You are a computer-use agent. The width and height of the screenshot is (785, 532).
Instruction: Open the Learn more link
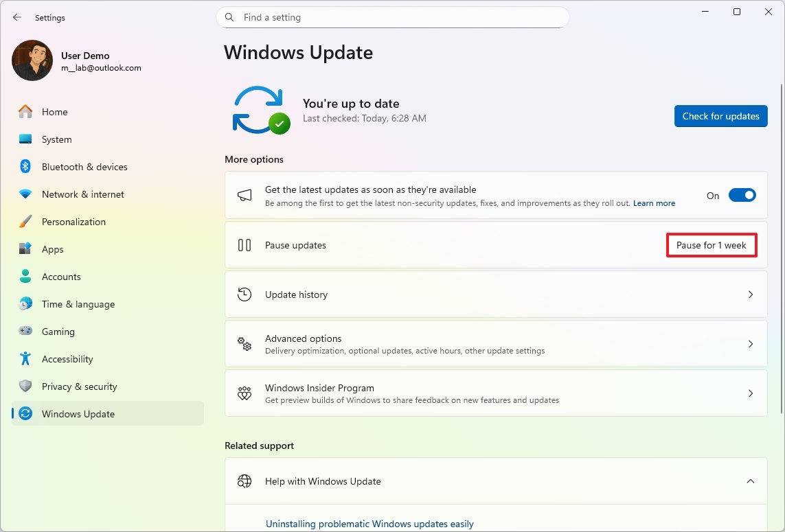click(653, 203)
